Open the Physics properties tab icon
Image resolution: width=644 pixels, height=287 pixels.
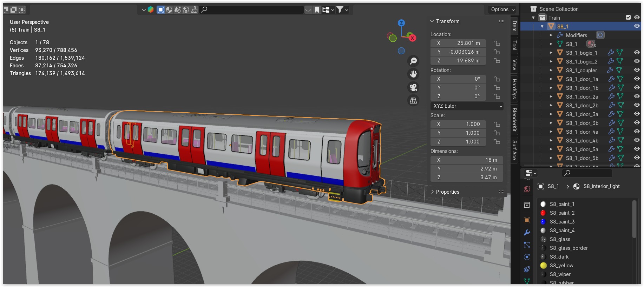527,257
